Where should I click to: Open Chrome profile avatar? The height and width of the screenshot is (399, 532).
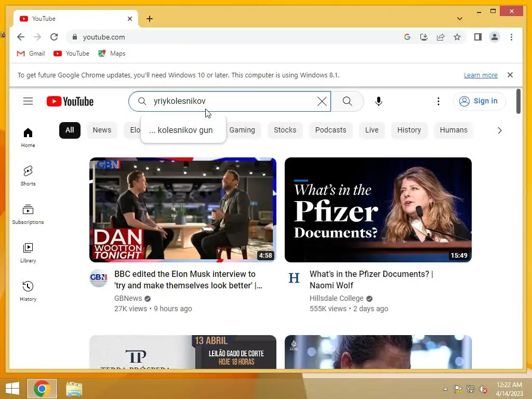click(495, 37)
